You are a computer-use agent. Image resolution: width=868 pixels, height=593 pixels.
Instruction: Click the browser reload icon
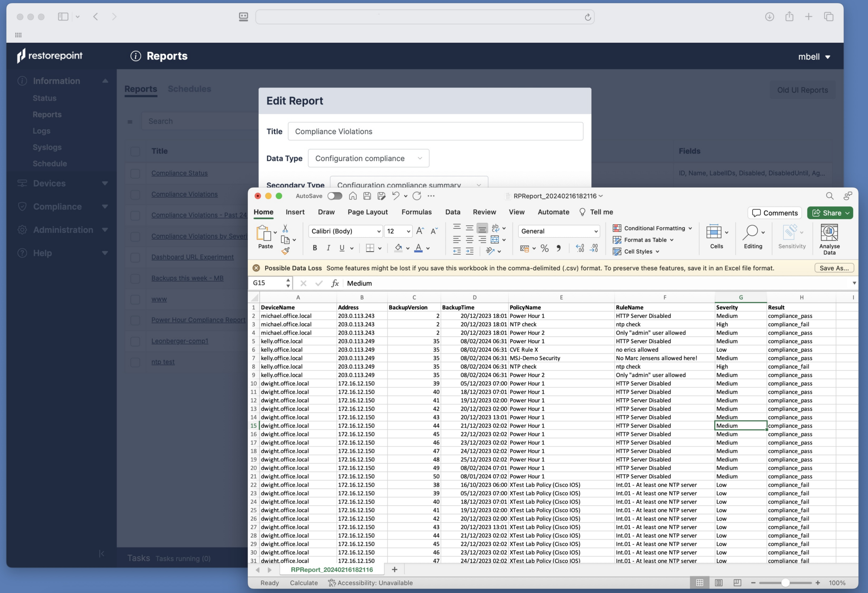point(588,17)
